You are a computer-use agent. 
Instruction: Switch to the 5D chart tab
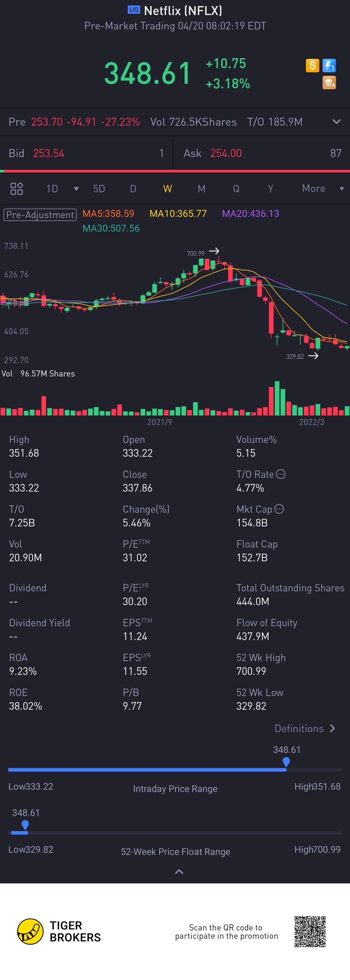[99, 189]
